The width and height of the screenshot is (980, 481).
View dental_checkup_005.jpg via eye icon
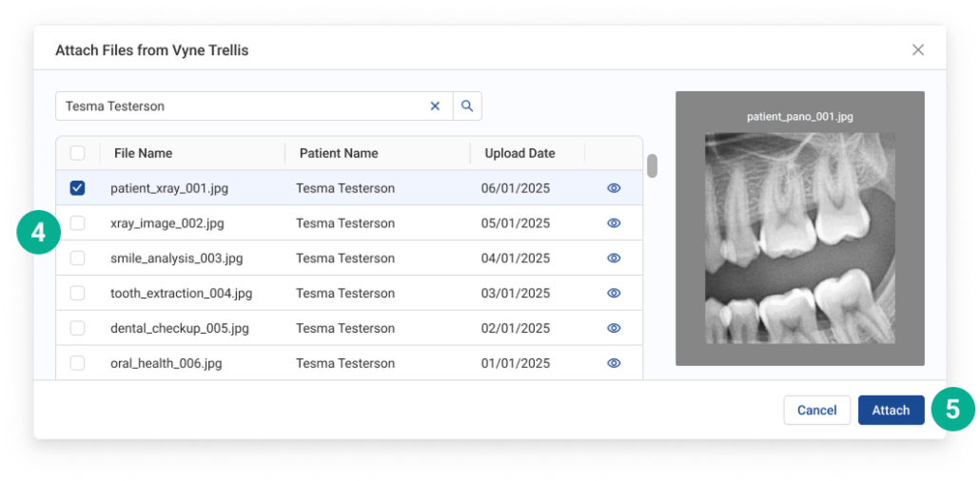pyautogui.click(x=614, y=328)
